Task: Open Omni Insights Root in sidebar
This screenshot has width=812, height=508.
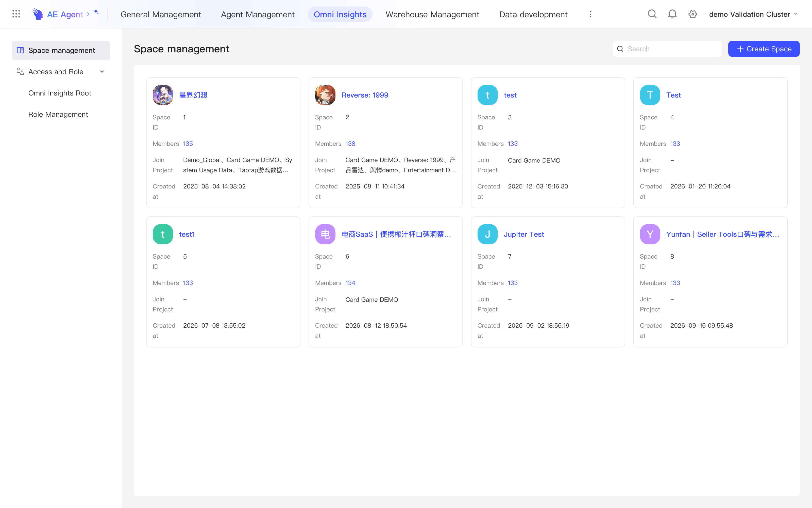Action: 60,93
